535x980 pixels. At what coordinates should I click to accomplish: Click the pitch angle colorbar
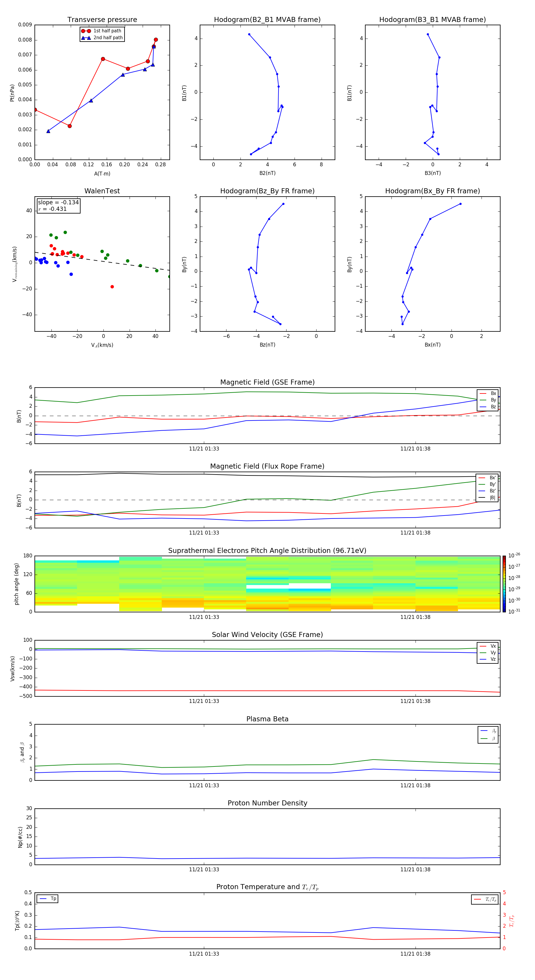(504, 584)
